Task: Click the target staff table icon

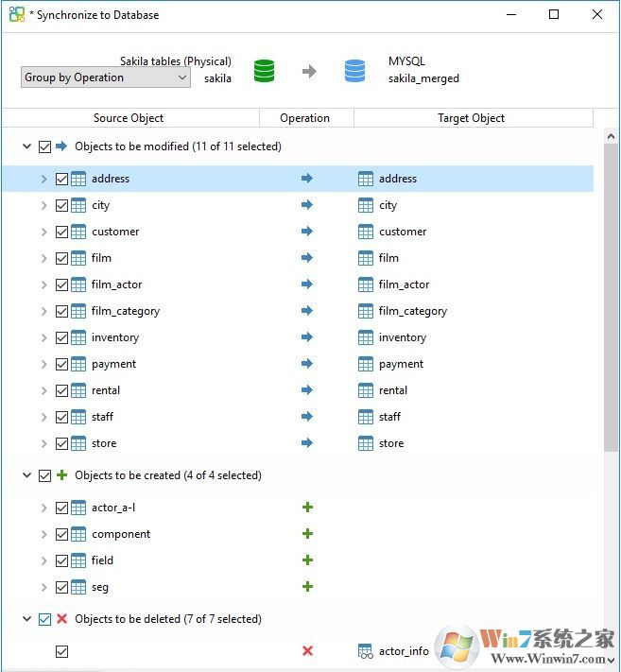Action: pos(365,417)
